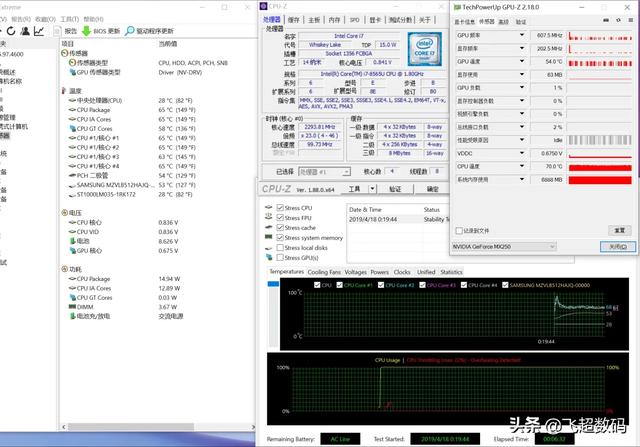Image resolution: width=640 pixels, height=447 pixels.
Task: Open the GPU 温度 sensor dropdown arrow
Action: [x=522, y=61]
